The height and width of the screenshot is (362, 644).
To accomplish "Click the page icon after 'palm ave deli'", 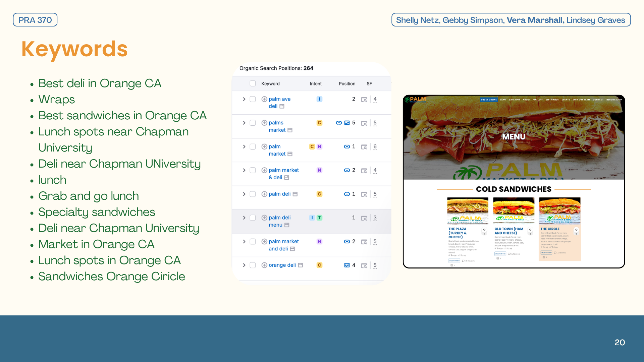I will [282, 107].
